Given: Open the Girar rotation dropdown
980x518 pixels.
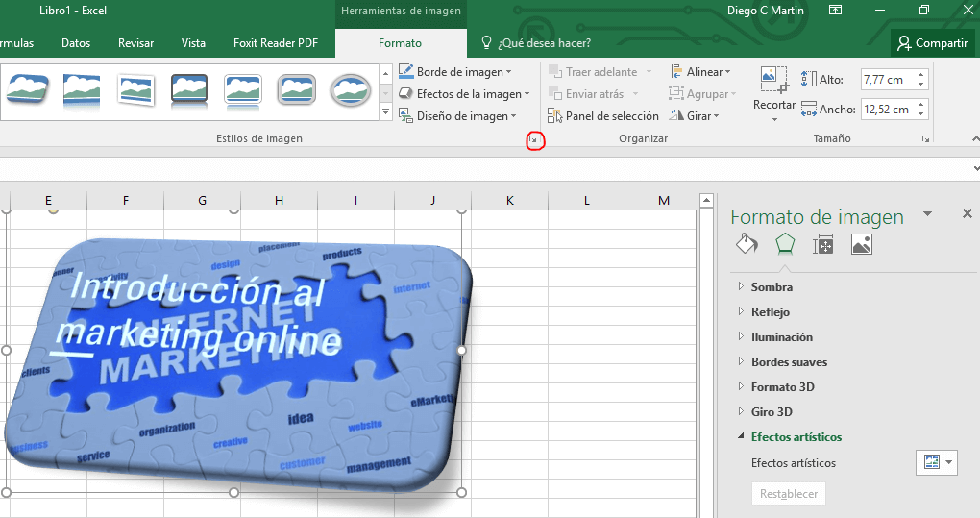Looking at the screenshot, I should [695, 115].
